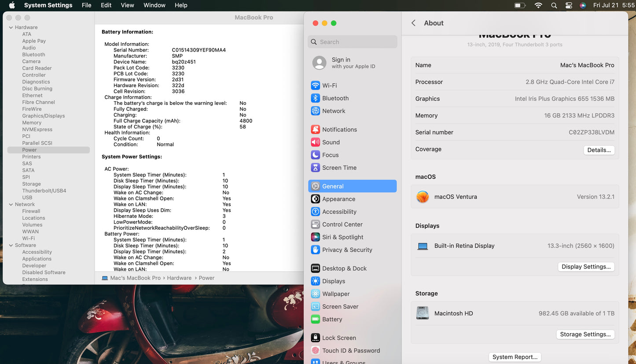Open Control Center from the menu bar
The height and width of the screenshot is (364, 636).
coord(569,5)
